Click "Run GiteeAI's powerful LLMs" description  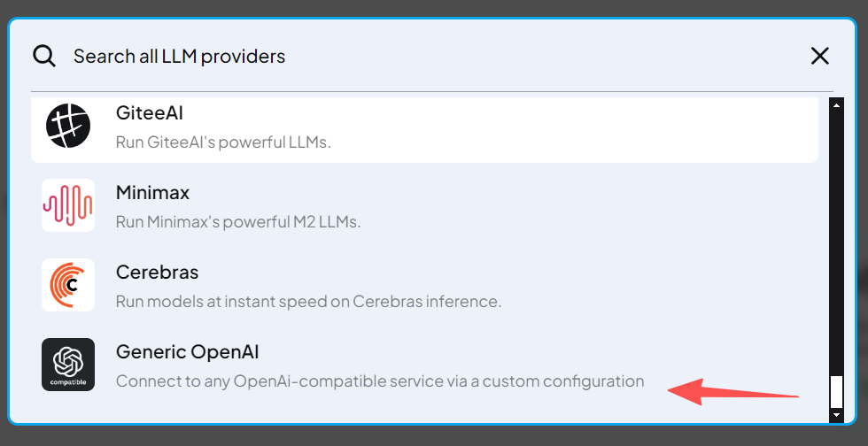pos(223,142)
